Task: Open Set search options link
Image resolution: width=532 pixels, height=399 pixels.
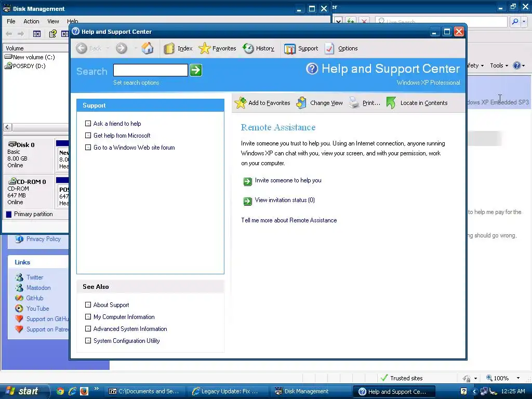Action: (x=136, y=83)
